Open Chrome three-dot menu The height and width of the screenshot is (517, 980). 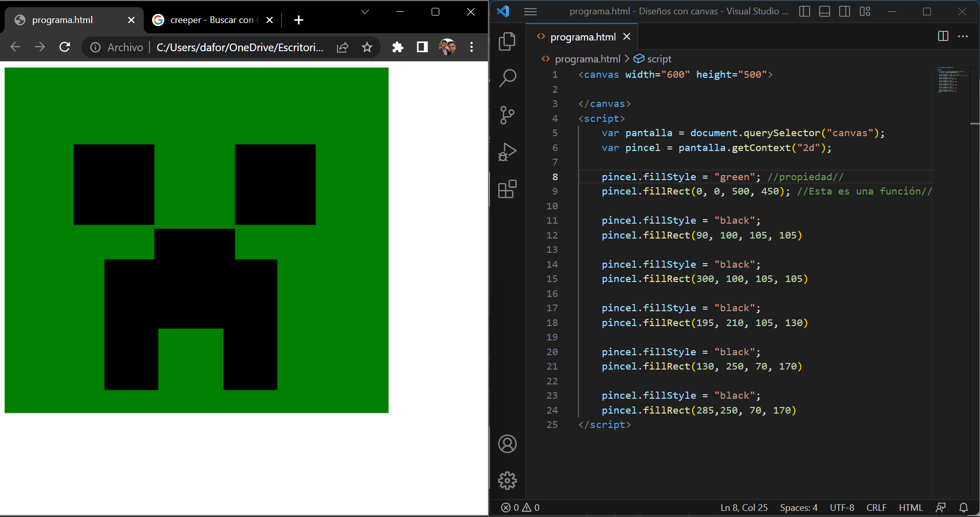[472, 47]
